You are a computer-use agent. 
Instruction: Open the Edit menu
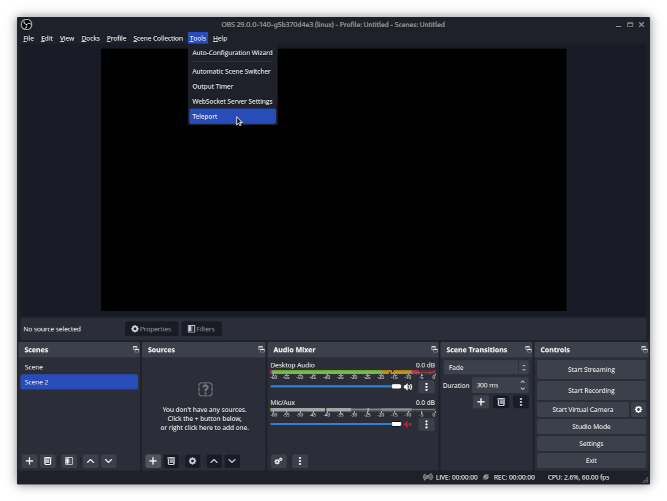click(47, 38)
